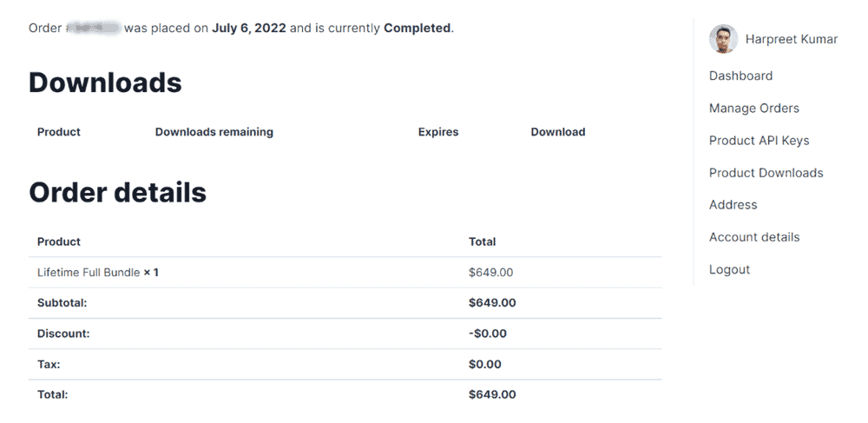This screenshot has height=423, width=868.
Task: Click the blurred order number
Action: pos(93,28)
